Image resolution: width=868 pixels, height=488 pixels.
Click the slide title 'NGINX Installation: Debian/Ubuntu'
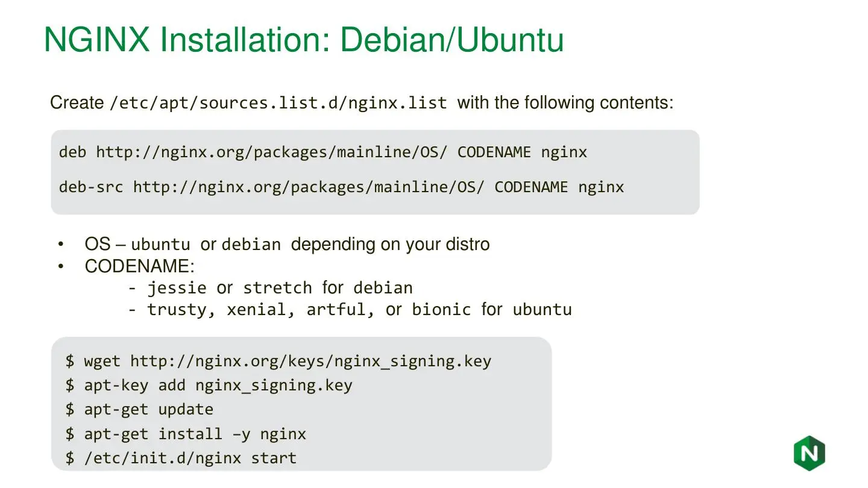coord(304,40)
